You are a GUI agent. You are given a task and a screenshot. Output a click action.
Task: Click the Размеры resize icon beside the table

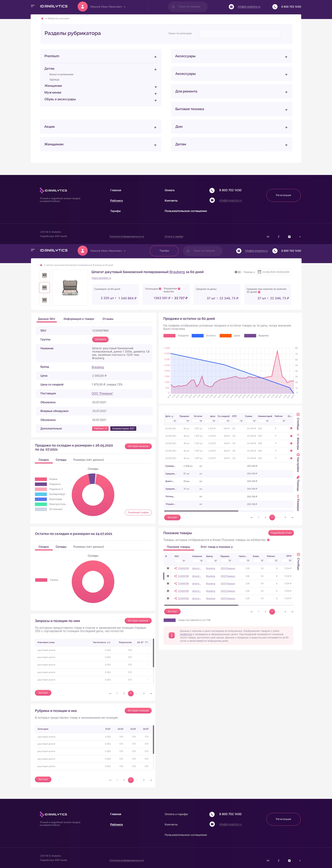coord(298,496)
